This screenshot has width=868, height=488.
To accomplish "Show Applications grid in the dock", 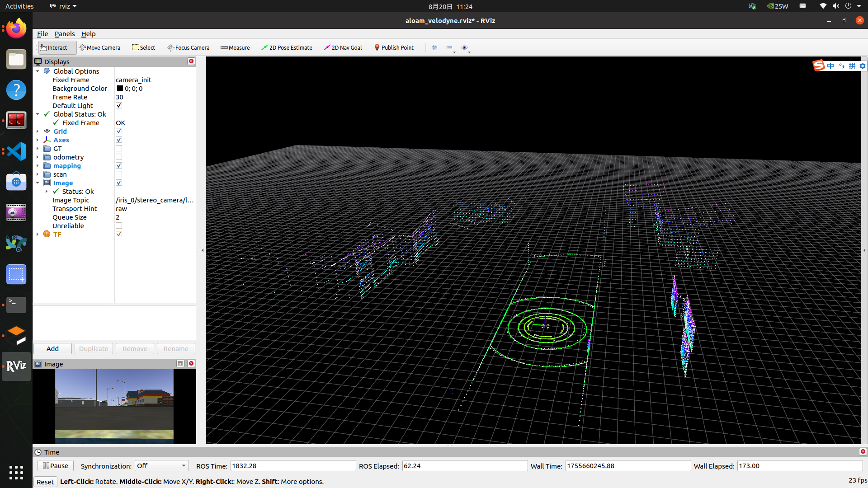I will coord(16,472).
